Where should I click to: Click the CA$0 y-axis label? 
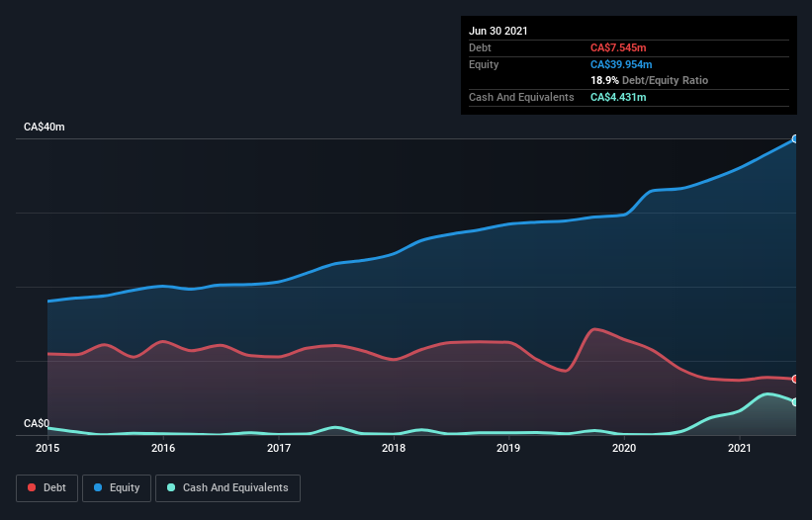click(x=37, y=423)
